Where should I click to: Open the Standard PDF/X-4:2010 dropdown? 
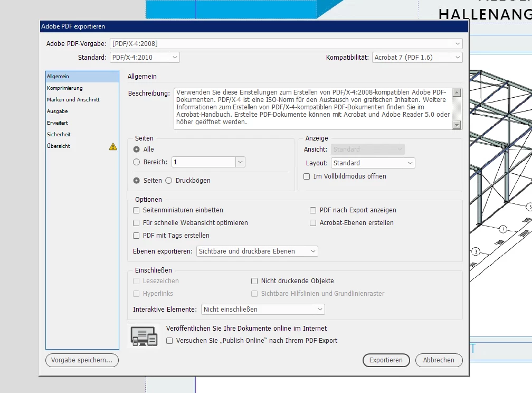tap(145, 58)
